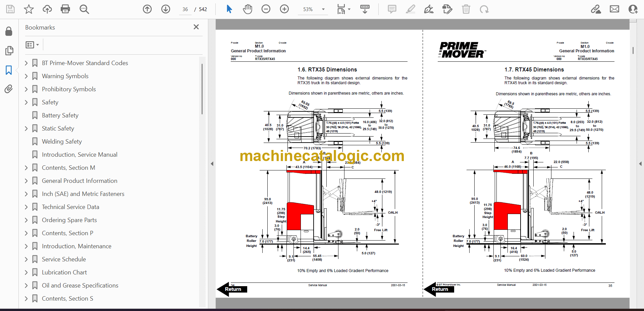Click the document vertical scrollbar thumb

click(633, 50)
